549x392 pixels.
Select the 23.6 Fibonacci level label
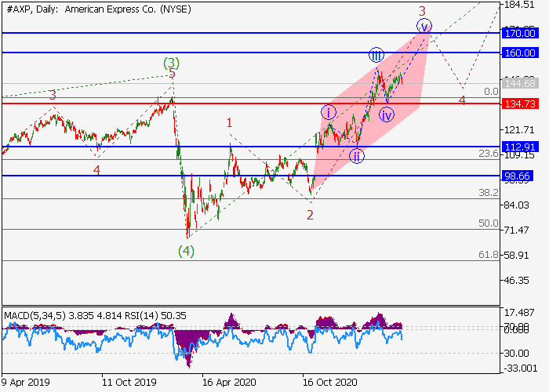pyautogui.click(x=489, y=154)
